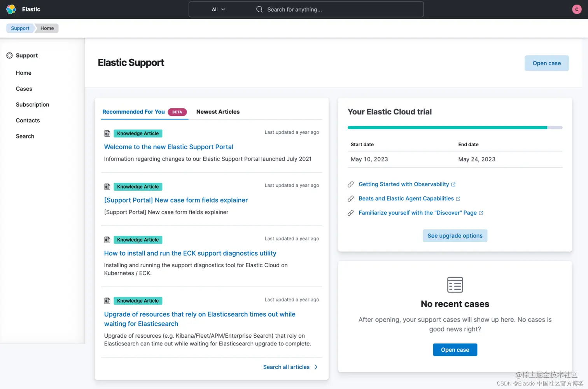Click the Support breadcrumb
Image resolution: width=588 pixels, height=389 pixels.
[x=20, y=28]
